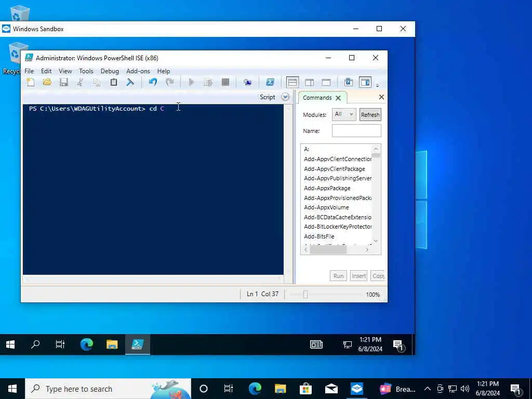This screenshot has height=399, width=532.
Task: Open the Edit menu
Action: pos(46,71)
